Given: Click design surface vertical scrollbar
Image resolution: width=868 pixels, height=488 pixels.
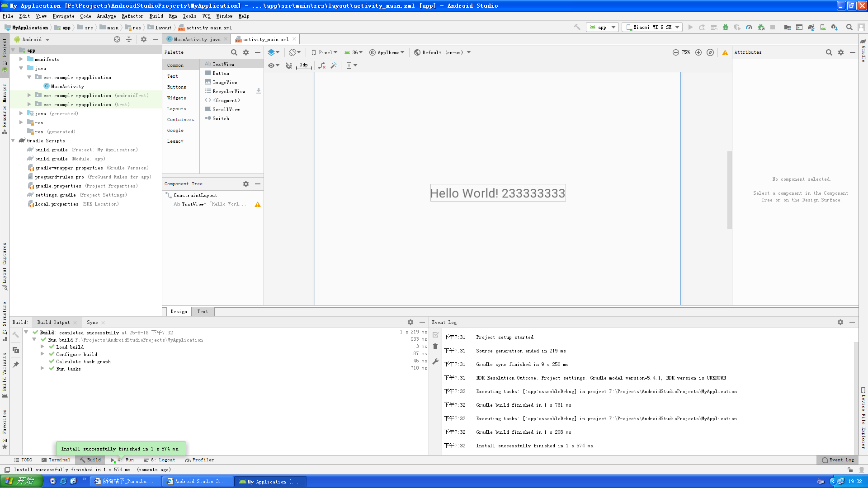Looking at the screenshot, I should (x=729, y=190).
